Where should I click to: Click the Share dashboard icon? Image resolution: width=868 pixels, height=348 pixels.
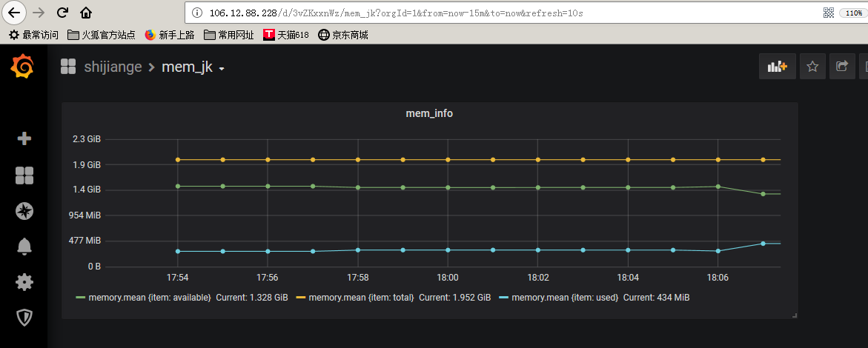[x=842, y=67]
